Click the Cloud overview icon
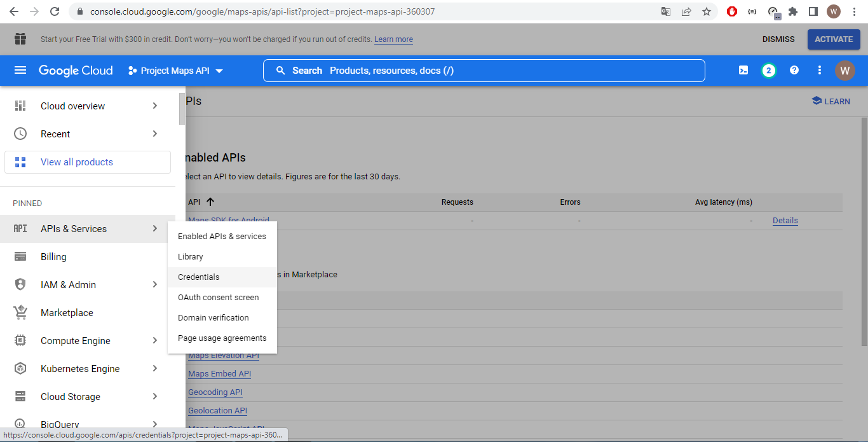Viewport: 868px width, 442px height. pyautogui.click(x=20, y=106)
